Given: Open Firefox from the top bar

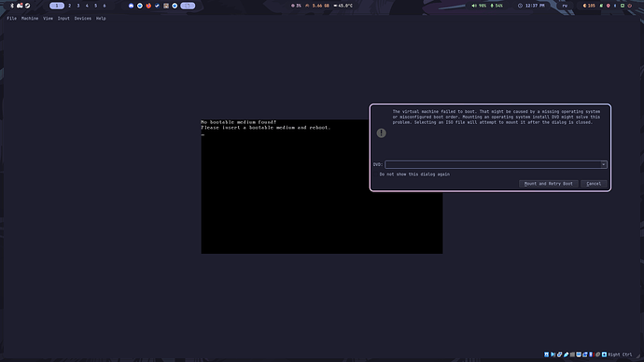Looking at the screenshot, I should (148, 6).
